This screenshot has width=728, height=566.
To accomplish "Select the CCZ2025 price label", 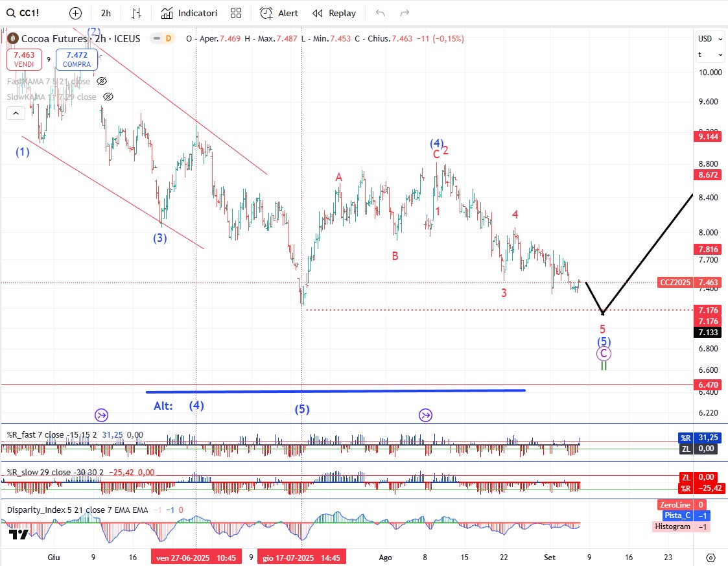I will point(675,282).
